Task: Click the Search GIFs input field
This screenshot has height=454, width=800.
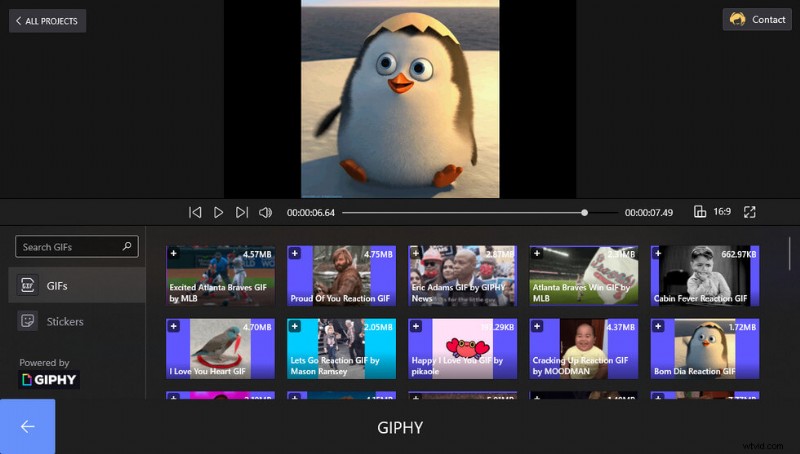Action: point(77,247)
